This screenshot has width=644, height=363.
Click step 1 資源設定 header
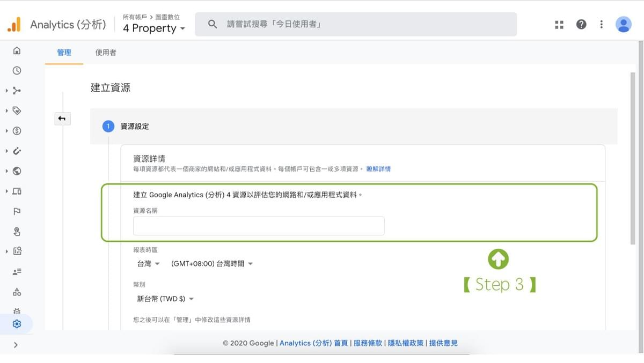pos(354,127)
